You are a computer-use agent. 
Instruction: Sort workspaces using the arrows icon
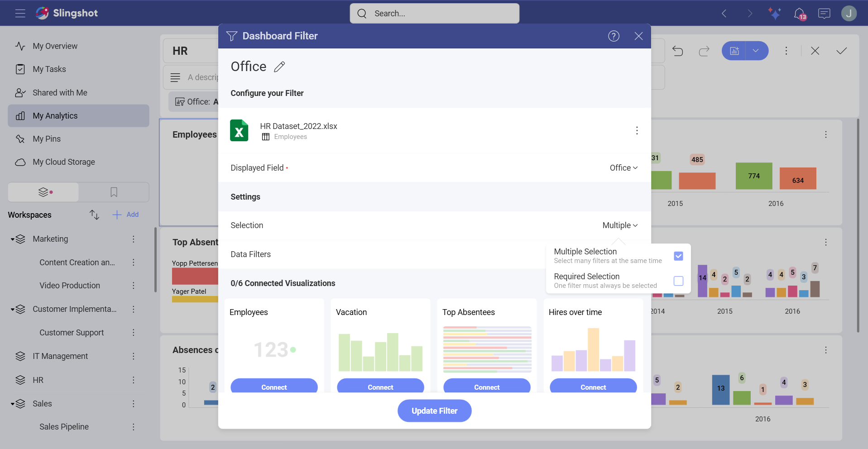tap(94, 215)
